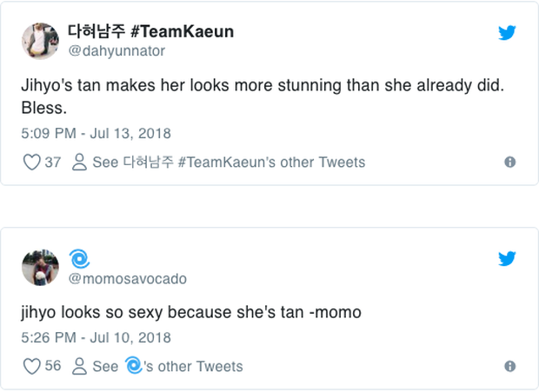Click the display name 다혀남주 #TeamKaeun
Viewport: 539px width, 392px height.
click(x=150, y=32)
